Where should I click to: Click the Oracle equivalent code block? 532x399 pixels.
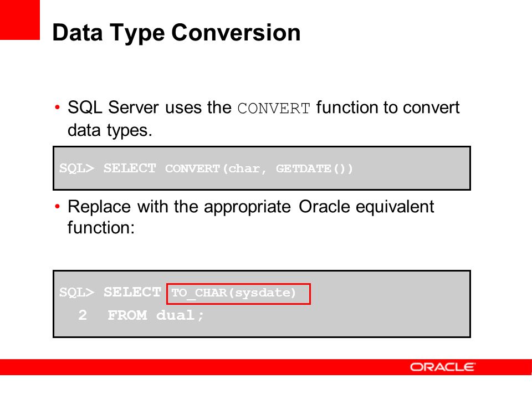tap(262, 304)
